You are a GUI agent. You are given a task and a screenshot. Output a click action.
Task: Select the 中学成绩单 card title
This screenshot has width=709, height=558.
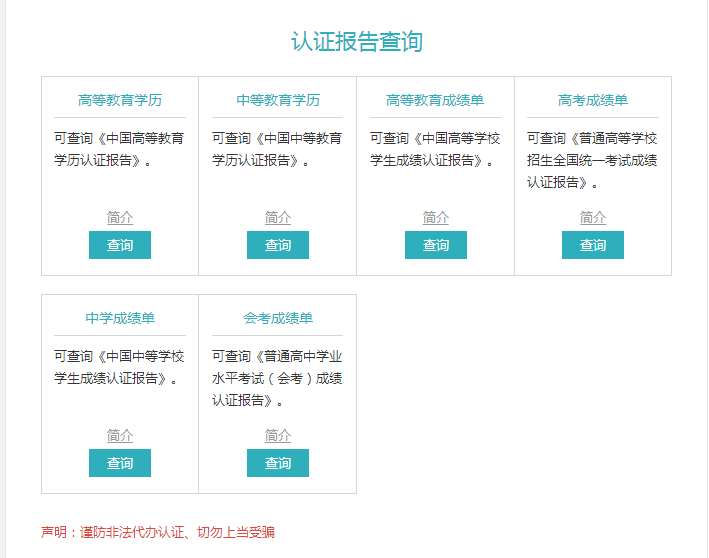click(x=120, y=318)
